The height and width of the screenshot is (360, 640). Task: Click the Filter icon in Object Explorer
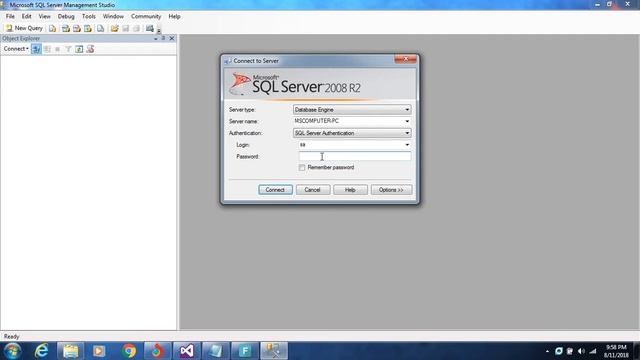click(x=68, y=49)
